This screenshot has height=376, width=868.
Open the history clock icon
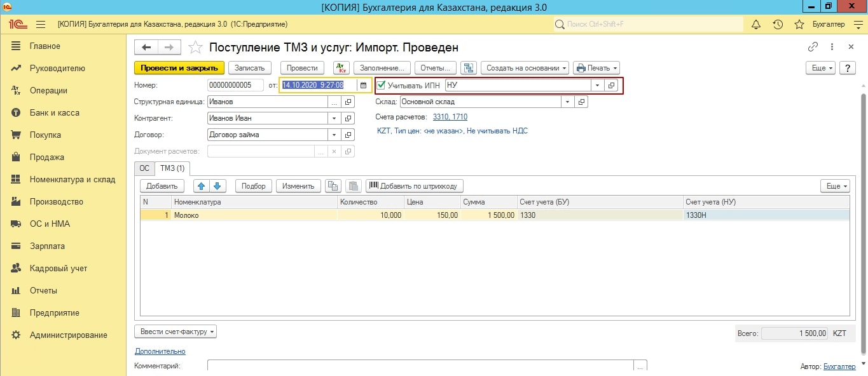(x=778, y=24)
